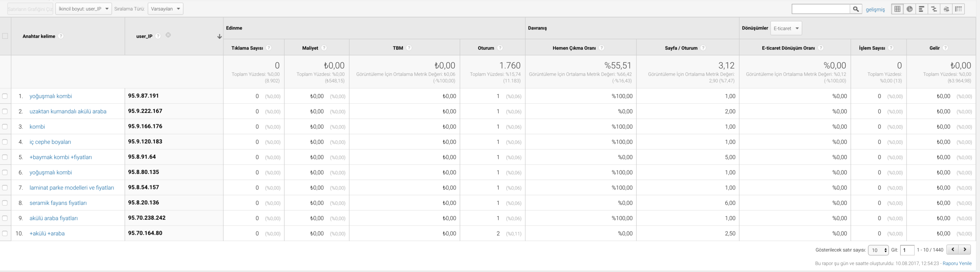Open help for Oturum metric
The width and height of the screenshot is (980, 272).
coord(500,48)
